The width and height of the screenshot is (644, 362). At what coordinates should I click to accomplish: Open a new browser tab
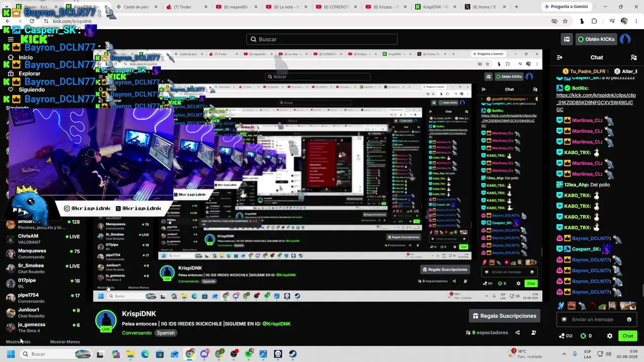point(516,7)
